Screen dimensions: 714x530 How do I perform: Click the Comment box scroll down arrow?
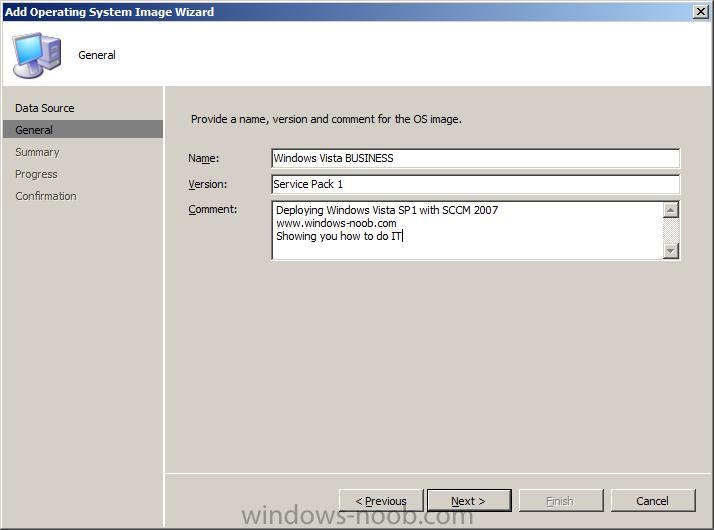(671, 250)
